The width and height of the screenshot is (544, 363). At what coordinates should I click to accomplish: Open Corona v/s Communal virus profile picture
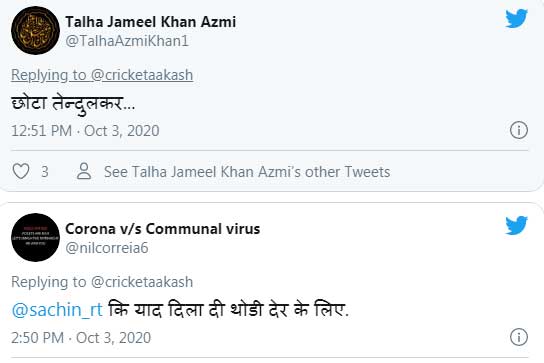coord(35,237)
